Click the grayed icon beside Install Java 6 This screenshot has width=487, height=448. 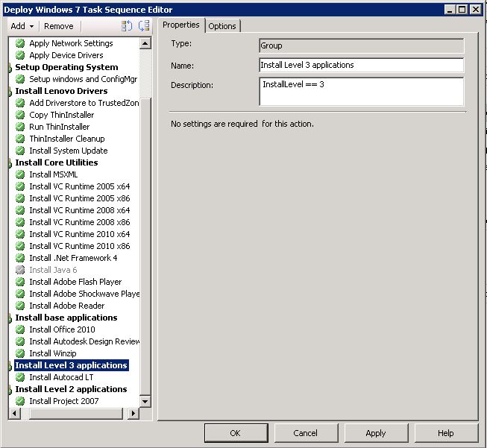(x=20, y=270)
